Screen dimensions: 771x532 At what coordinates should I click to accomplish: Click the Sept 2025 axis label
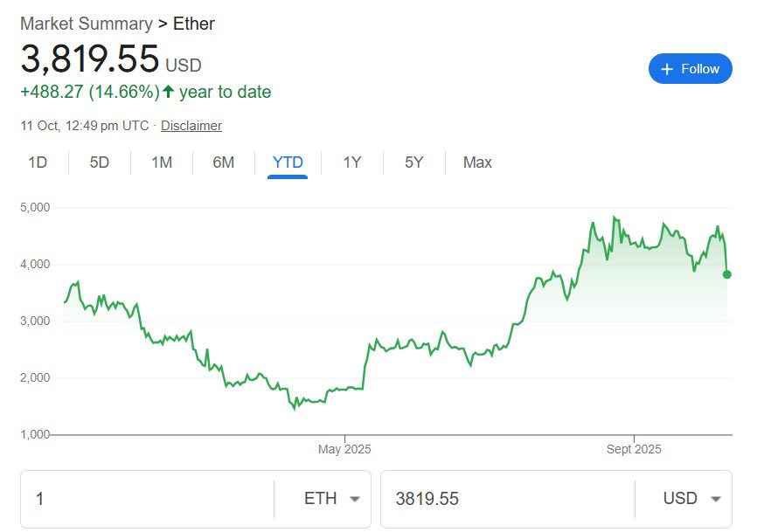(634, 450)
